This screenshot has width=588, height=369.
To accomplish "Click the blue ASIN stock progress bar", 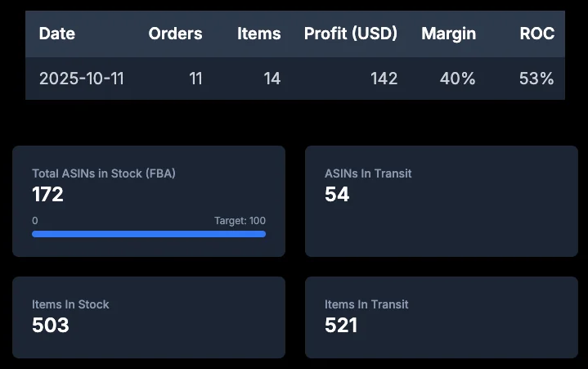I will pos(149,234).
